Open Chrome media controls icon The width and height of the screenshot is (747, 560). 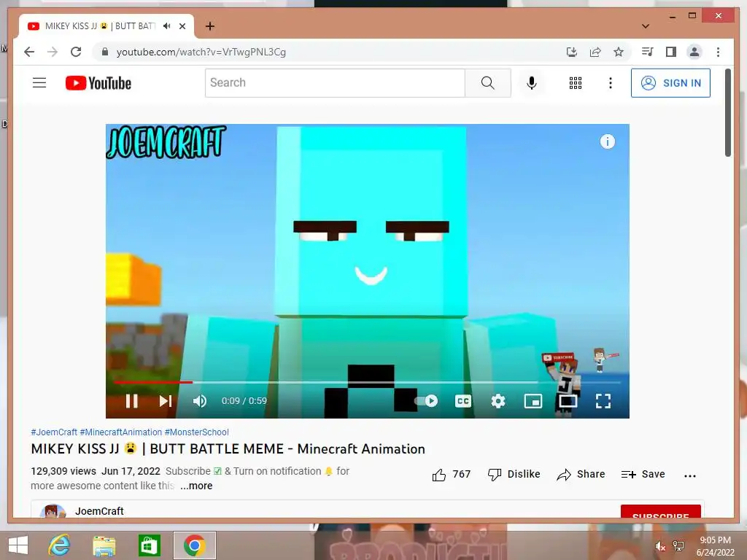[648, 52]
